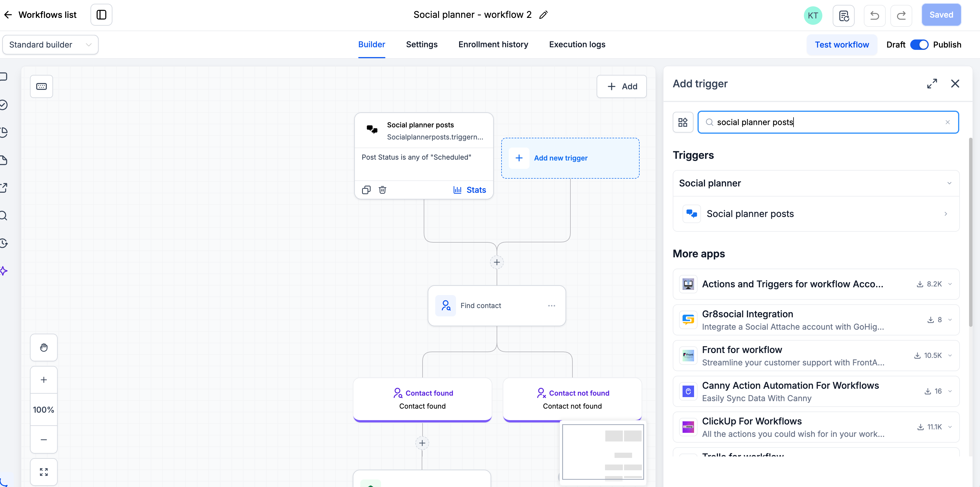Click the Add button on canvas

coord(621,86)
